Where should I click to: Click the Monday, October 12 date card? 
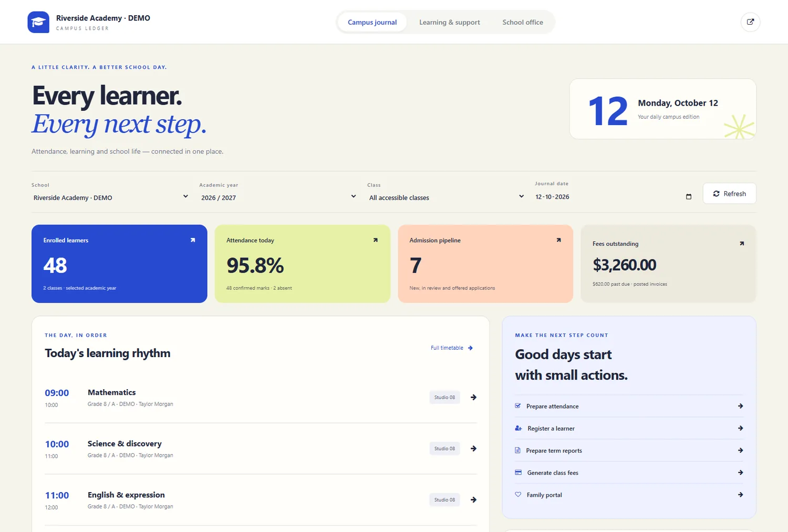[x=663, y=109]
